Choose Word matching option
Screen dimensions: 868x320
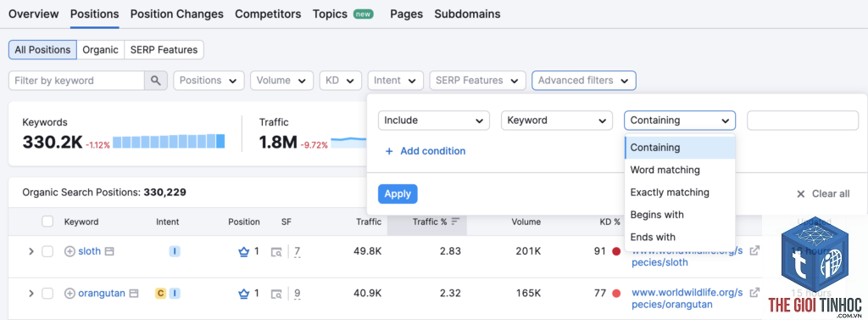680,170
